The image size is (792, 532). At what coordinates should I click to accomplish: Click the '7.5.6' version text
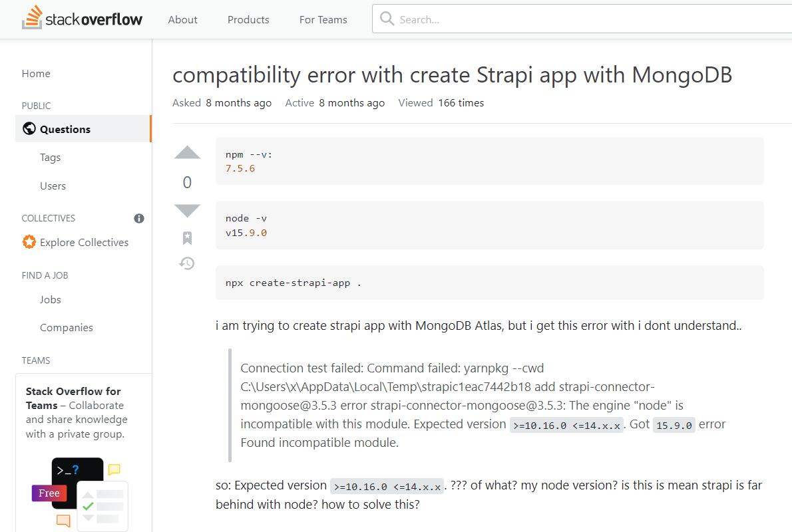pyautogui.click(x=240, y=169)
